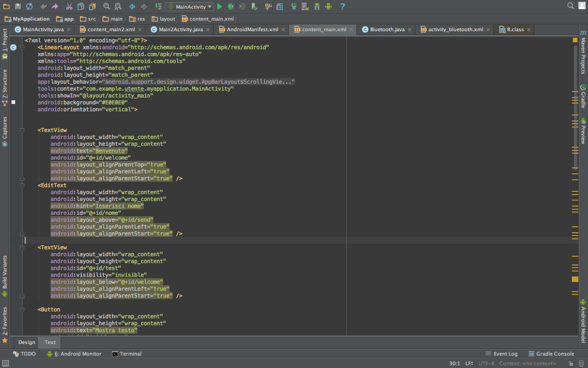
Task: Click the Find magnifier icon in toolbar
Action: click(x=107, y=6)
